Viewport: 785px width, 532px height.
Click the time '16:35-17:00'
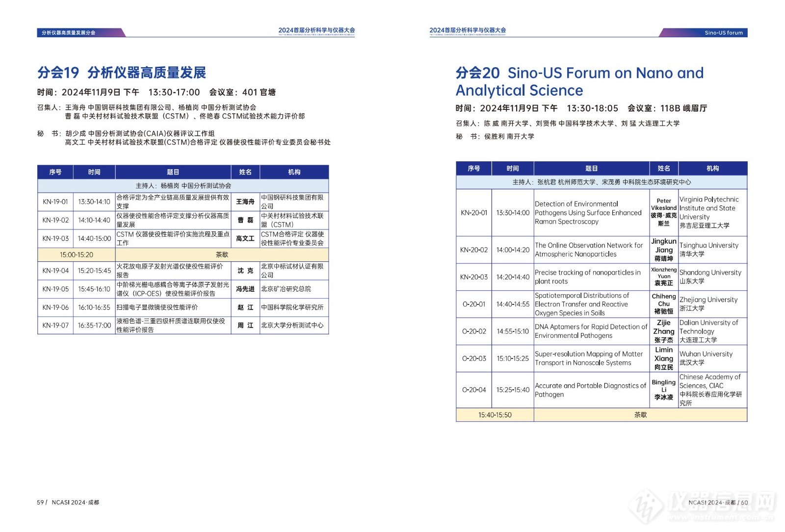point(94,326)
